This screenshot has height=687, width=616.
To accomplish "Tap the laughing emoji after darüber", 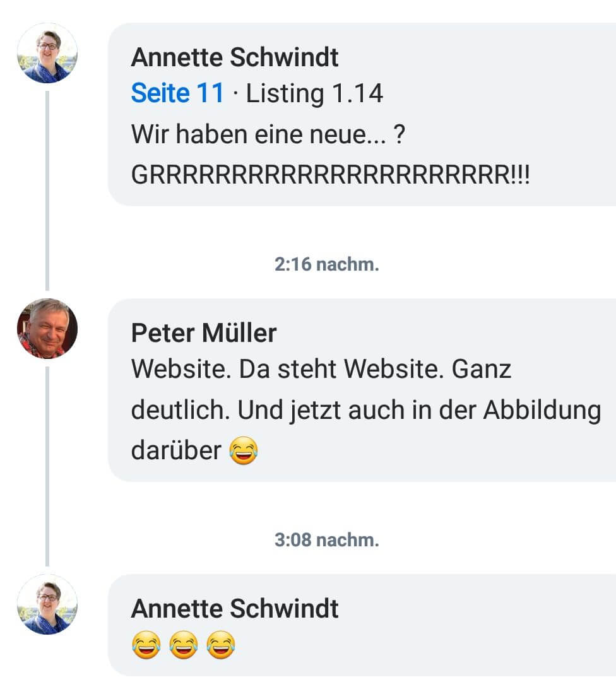I will (x=244, y=450).
